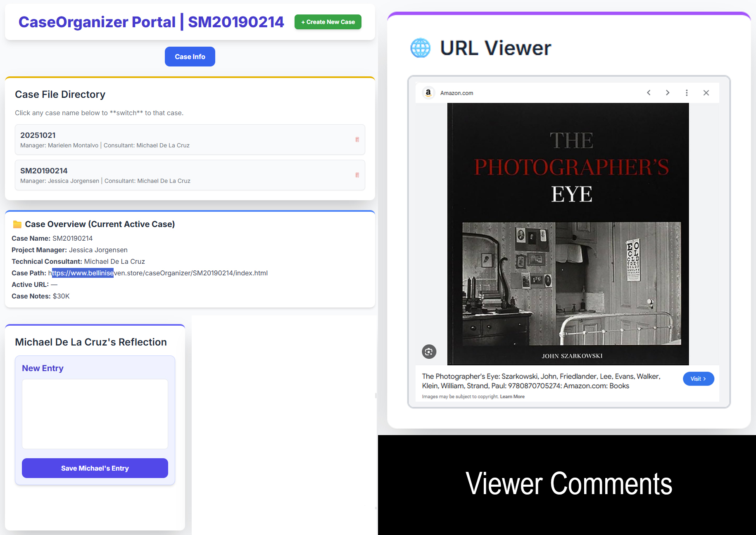
Task: Click the case path URL
Action: point(159,273)
